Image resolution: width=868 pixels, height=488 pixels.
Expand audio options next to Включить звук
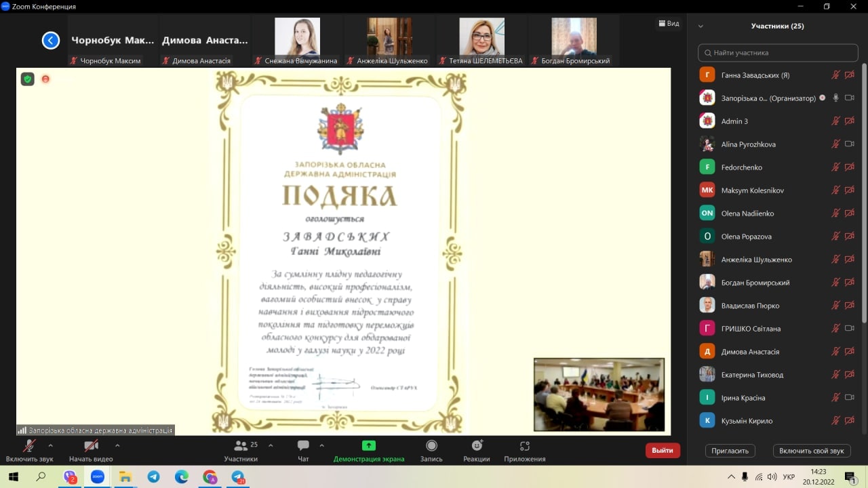pos(51,447)
